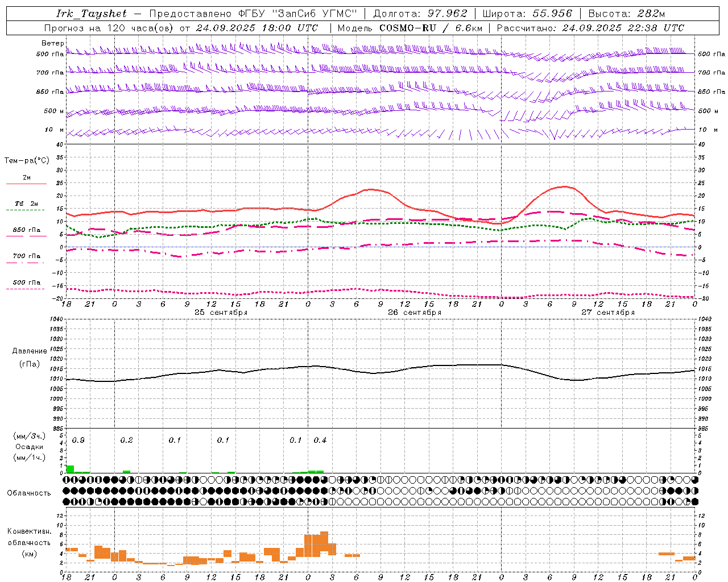Screen dimensions: 728x582
Task: Click the Ветер panel label
Action: pos(52,43)
